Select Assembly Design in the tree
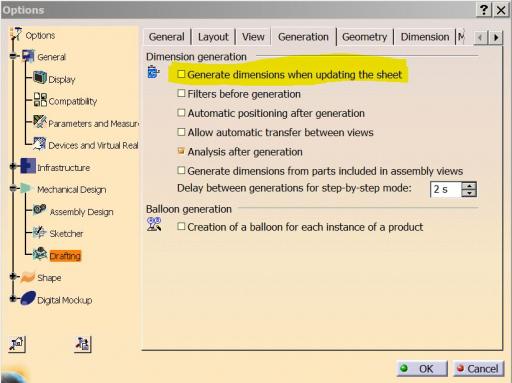Viewport: 512px width, 383px height. 81,212
